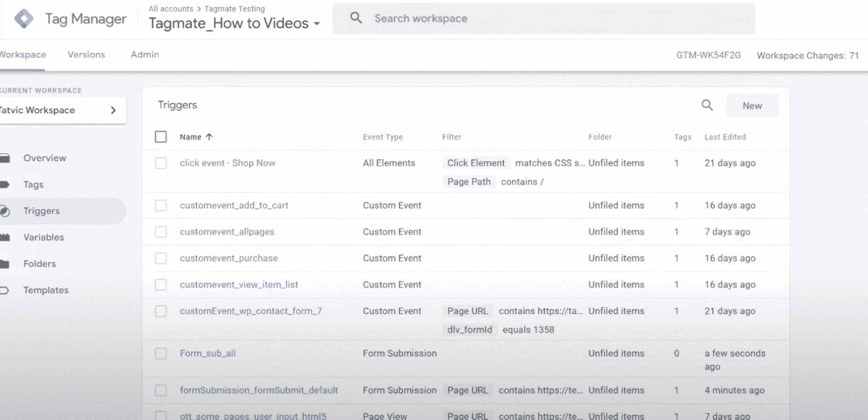
Task: Click the Name column sort arrow
Action: click(x=209, y=137)
